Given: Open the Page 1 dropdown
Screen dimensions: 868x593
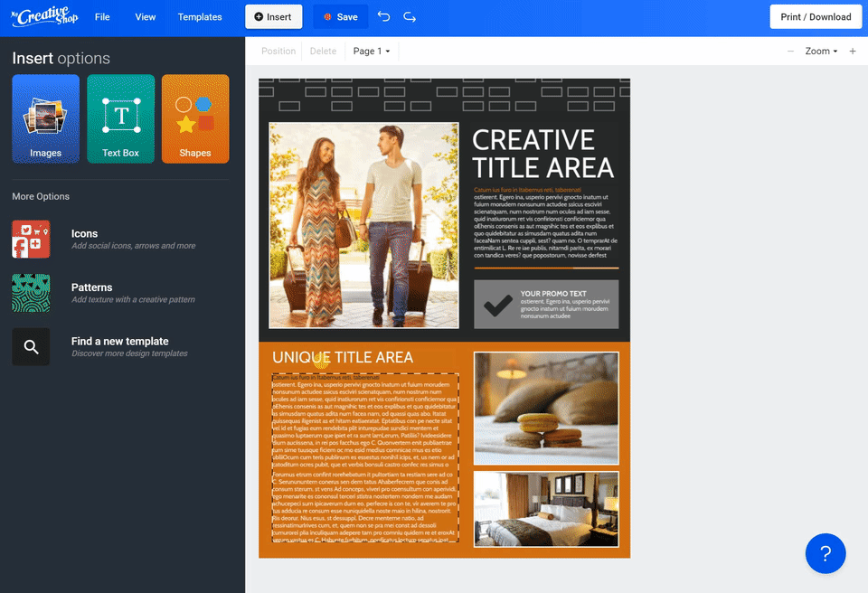Looking at the screenshot, I should pyautogui.click(x=371, y=51).
